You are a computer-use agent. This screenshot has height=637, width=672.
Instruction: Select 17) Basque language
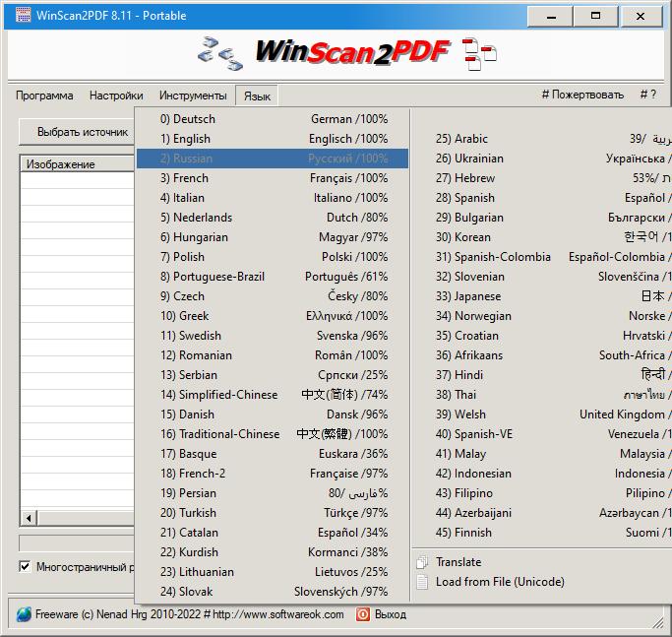(273, 454)
